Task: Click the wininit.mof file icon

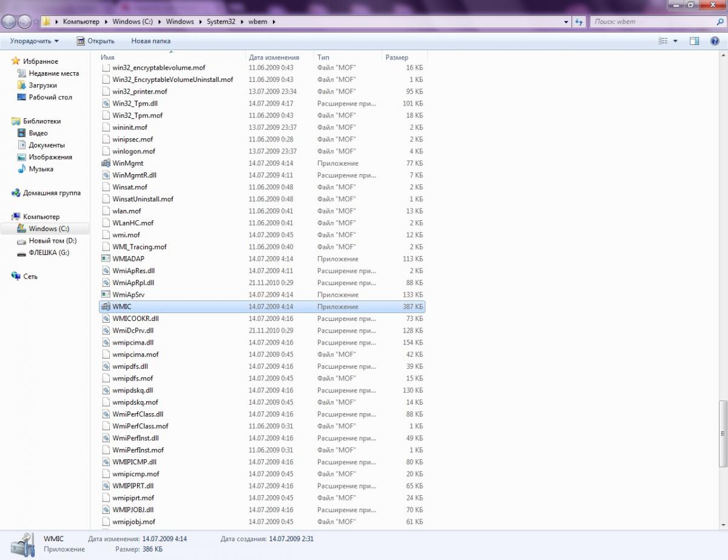Action: tap(106, 127)
